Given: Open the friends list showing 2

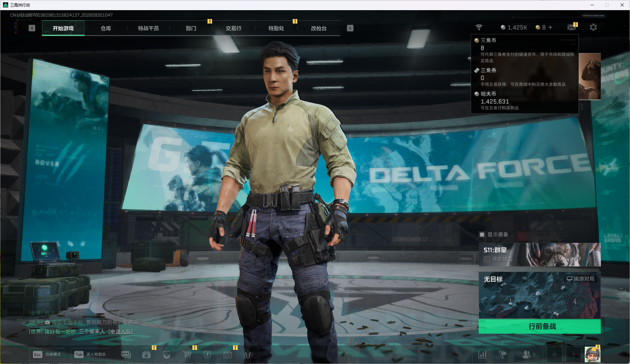Looking at the screenshot, I should point(528,355).
